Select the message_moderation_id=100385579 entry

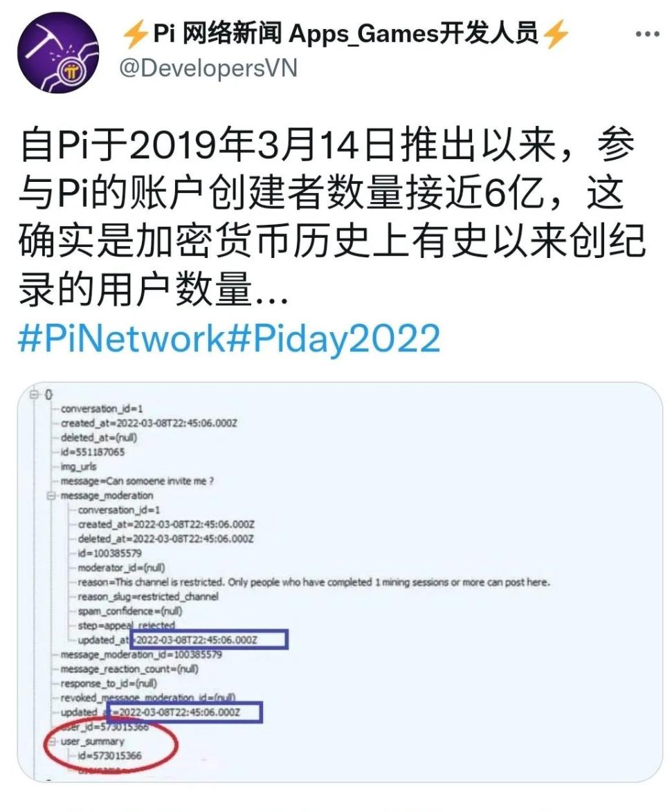coord(141,654)
